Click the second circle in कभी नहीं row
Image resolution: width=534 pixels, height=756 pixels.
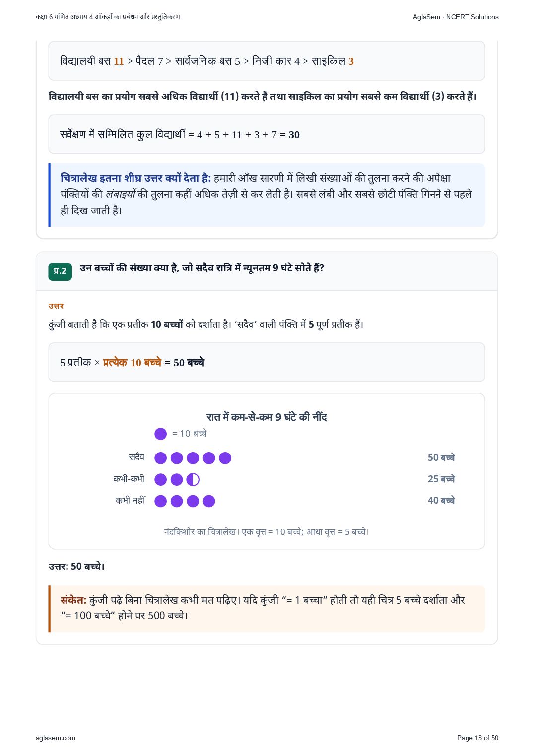177,501
